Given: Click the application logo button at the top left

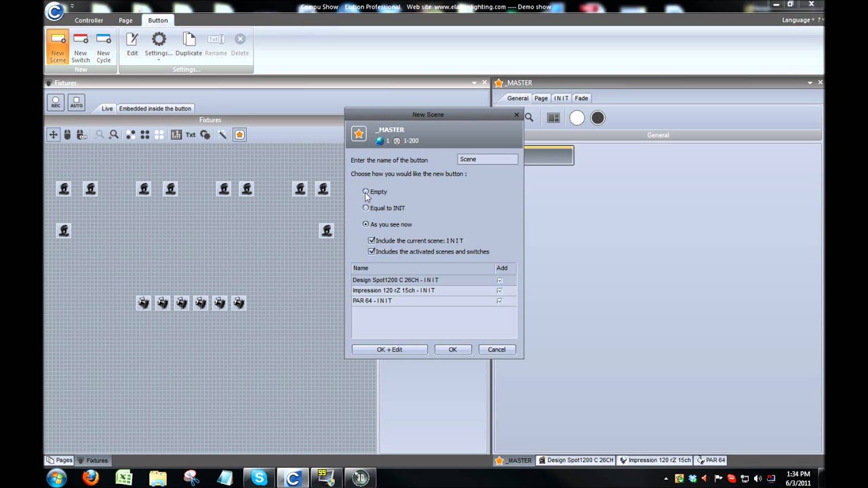Looking at the screenshot, I should (55, 11).
